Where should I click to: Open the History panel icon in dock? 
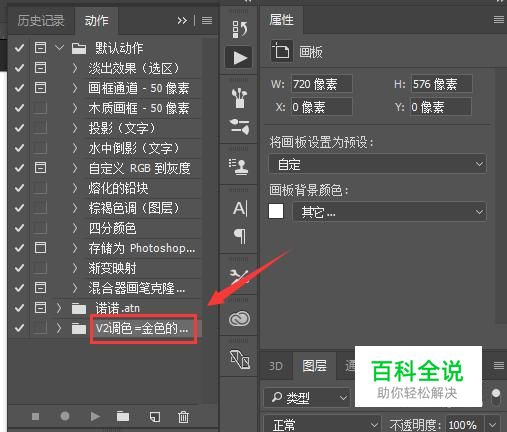[239, 29]
